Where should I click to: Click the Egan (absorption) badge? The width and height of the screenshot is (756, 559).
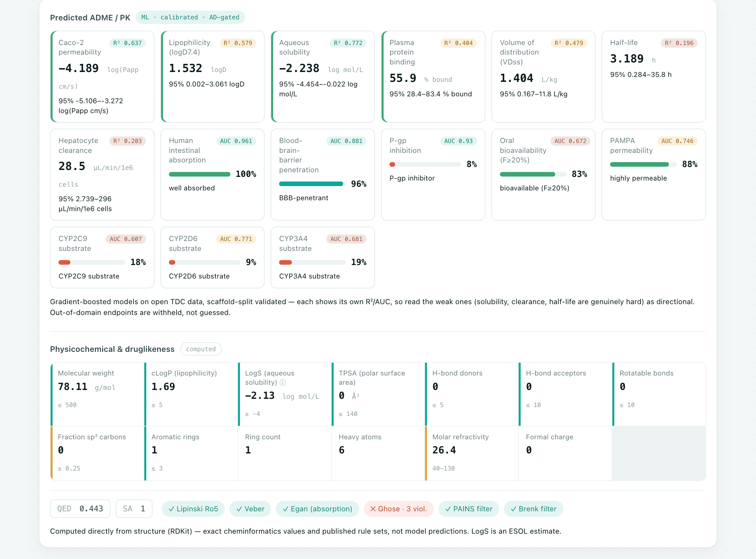(317, 509)
